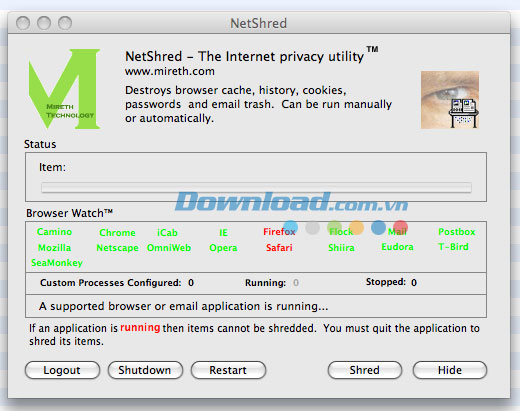Click Custom Processes Configured value
This screenshot has width=520, height=411.
191,283
